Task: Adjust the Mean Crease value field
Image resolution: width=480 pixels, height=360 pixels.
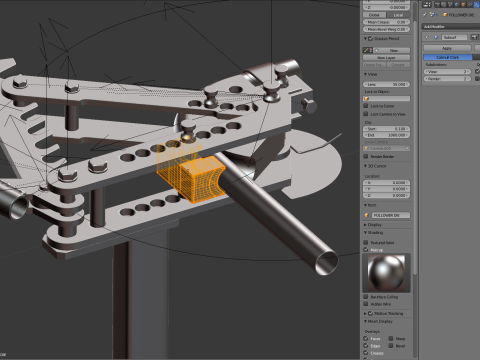Action: pyautogui.click(x=386, y=22)
